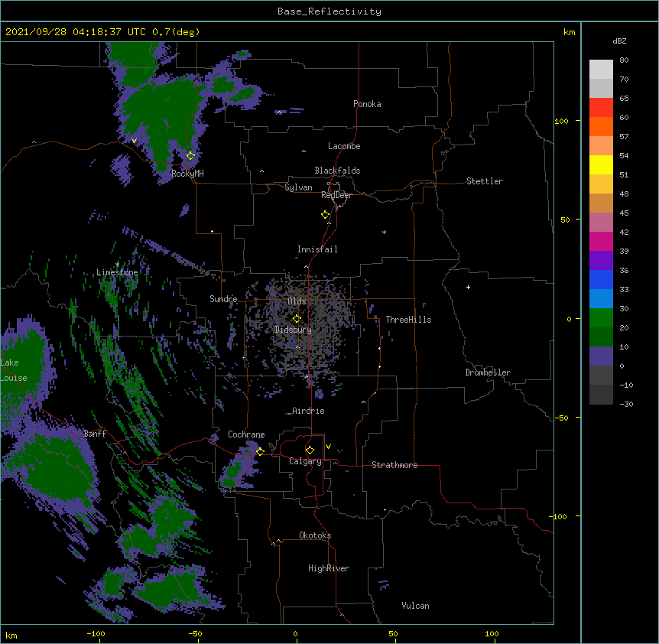Click the white plus marker west of Drumheller
Viewport: 659px width, 644px height.
468,287
